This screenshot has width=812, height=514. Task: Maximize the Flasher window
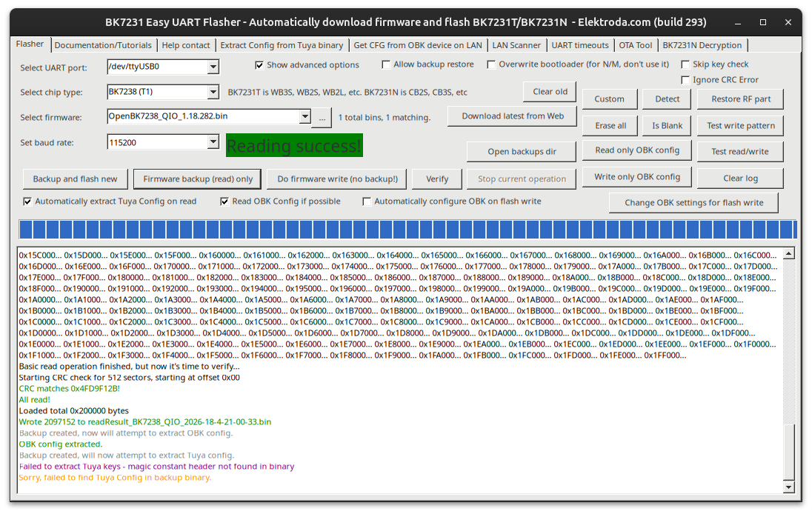pos(763,22)
